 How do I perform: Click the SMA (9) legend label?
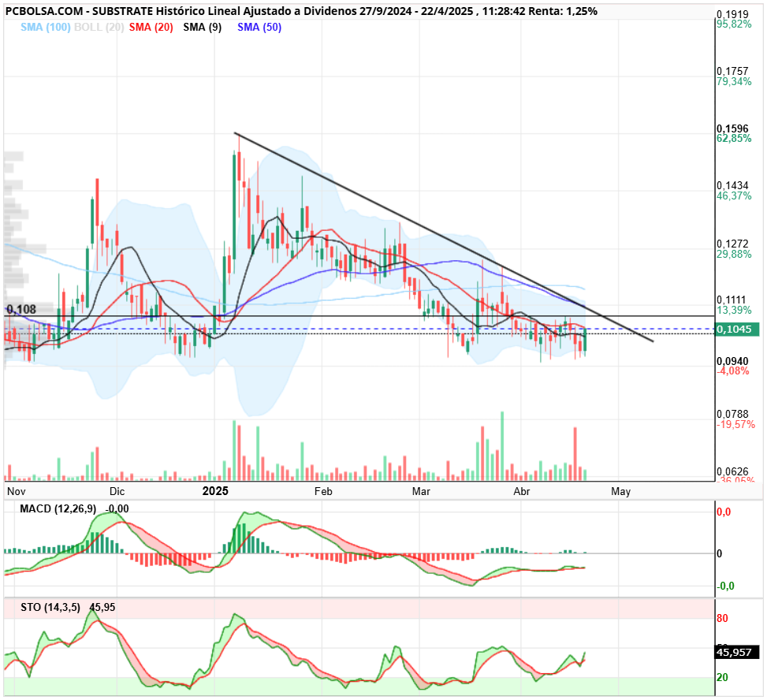click(202, 28)
